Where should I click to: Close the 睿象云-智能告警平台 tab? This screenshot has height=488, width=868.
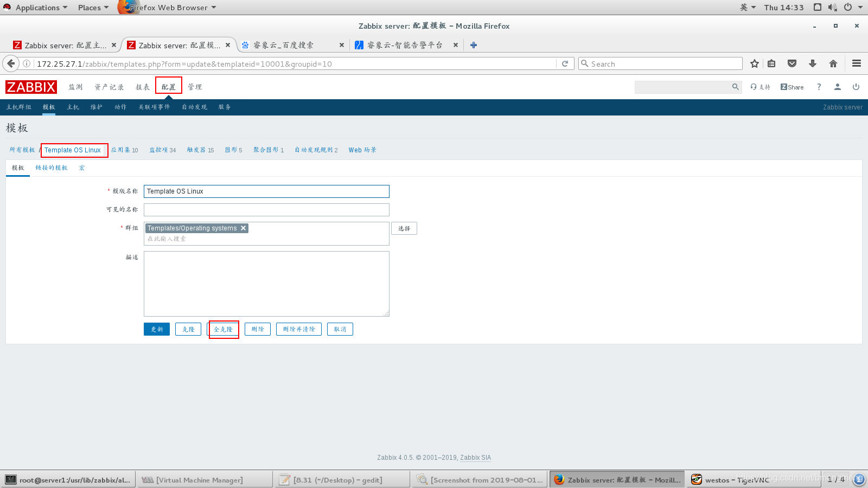(456, 45)
